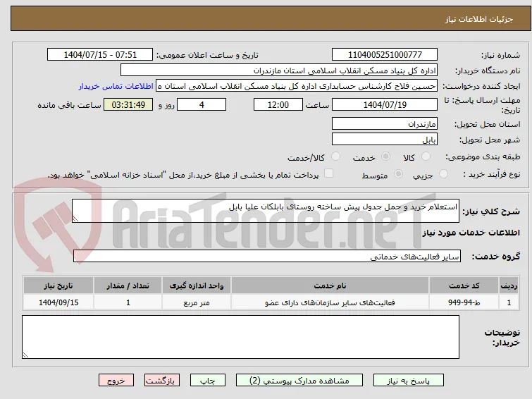Click the اطلاعات خدمات مورد نیاز heading

tap(471, 233)
